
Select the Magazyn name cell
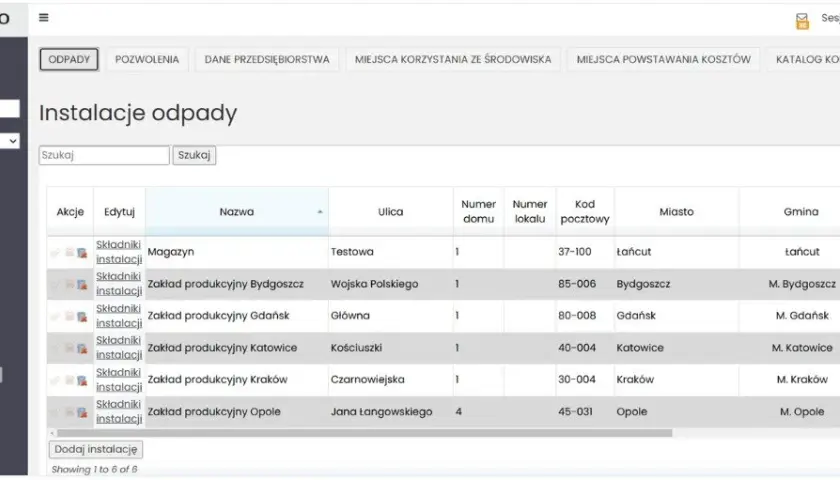point(237,252)
